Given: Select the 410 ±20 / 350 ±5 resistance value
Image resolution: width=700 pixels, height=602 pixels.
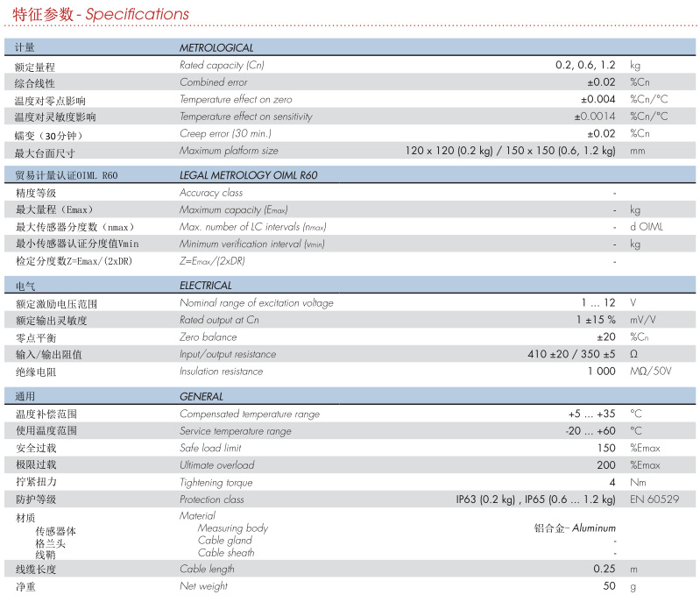Looking at the screenshot, I should 571,354.
